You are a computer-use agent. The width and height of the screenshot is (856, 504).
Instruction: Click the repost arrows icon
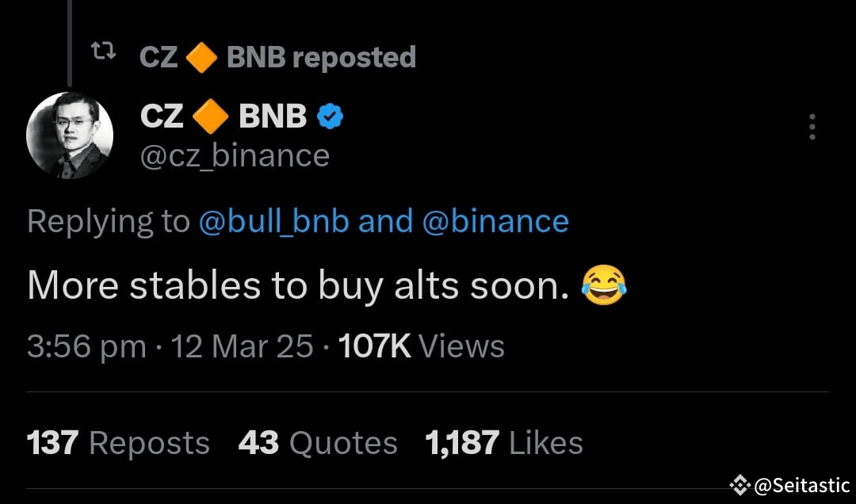pos(102,52)
